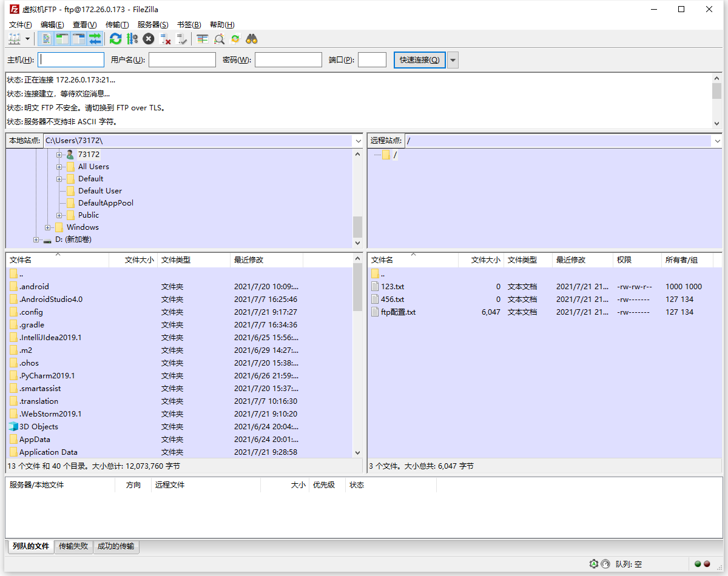This screenshot has width=728, height=576.
Task: Click 快速连接 quick connect button
Action: (x=420, y=59)
